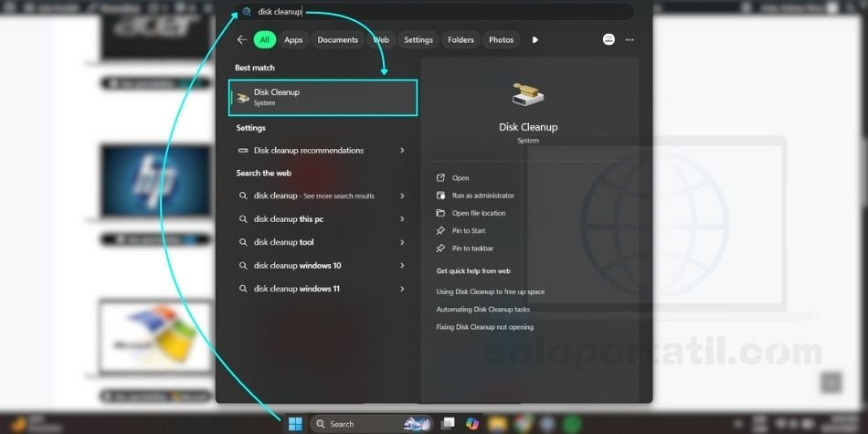Open 'Fixing Disk Cleanup not opening' help link
Viewport: 868px width, 434px height.
[485, 327]
